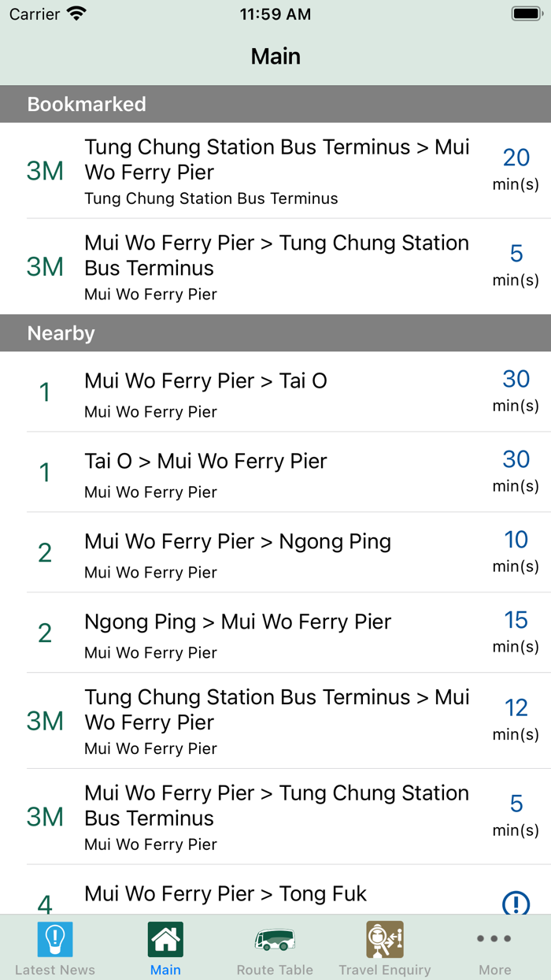
Task: Tap the Latest News lightbulb icon
Action: pos(54,939)
